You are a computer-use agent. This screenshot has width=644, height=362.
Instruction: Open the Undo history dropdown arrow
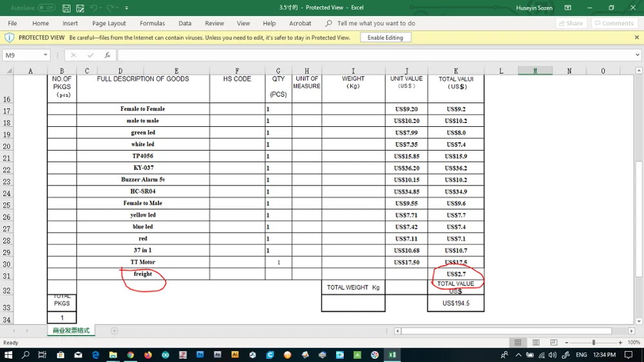coord(100,8)
